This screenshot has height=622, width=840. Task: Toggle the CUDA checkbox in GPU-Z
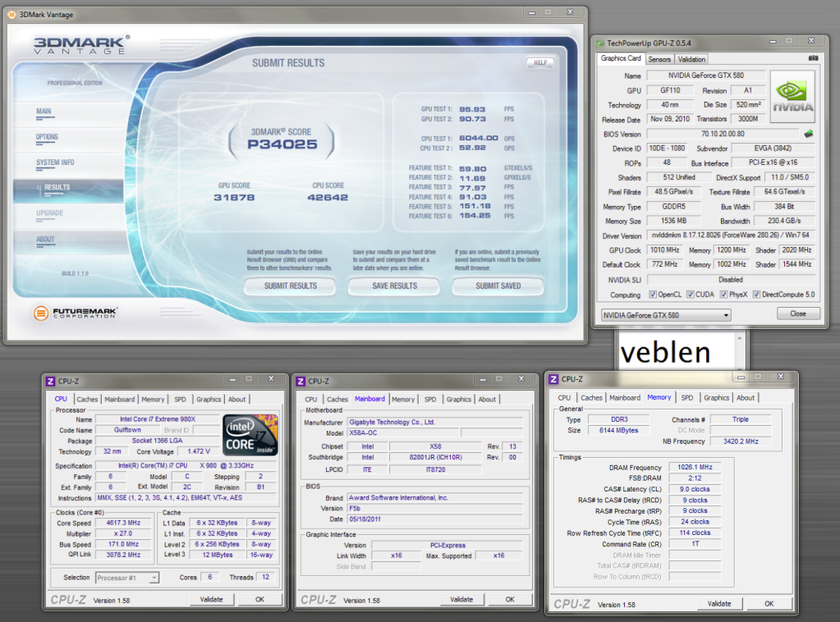point(690,295)
